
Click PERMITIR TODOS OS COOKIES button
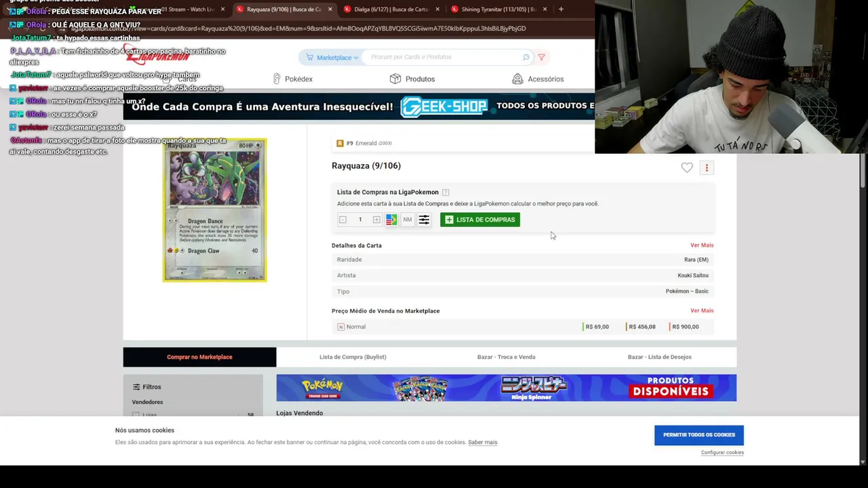click(698, 434)
